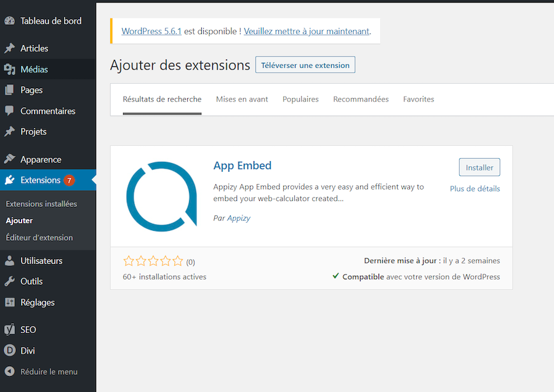Click the Outils wrench icon
The height and width of the screenshot is (392, 554).
point(9,281)
